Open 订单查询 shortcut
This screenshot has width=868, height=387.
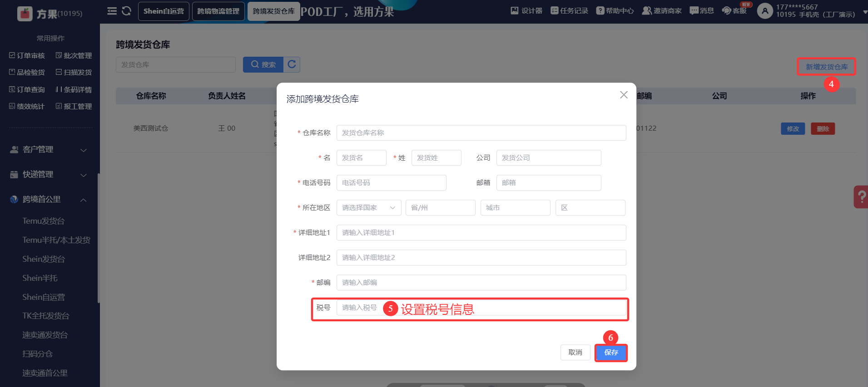[27, 89]
